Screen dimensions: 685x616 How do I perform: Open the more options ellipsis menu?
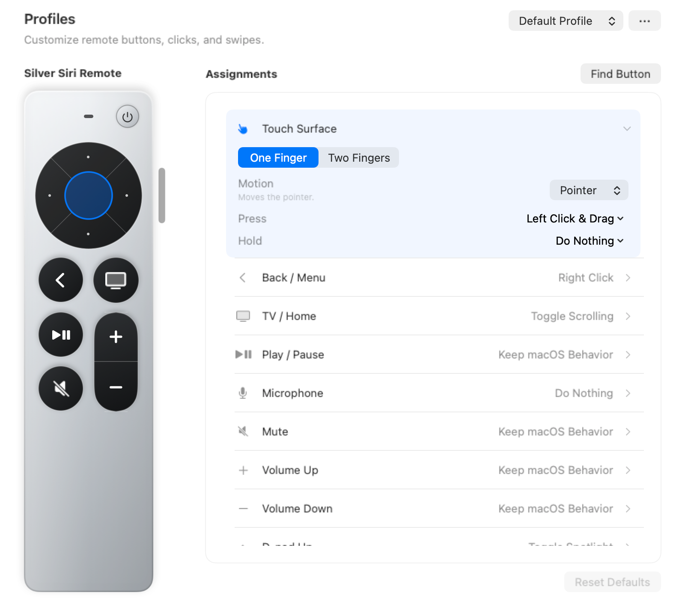click(x=644, y=21)
